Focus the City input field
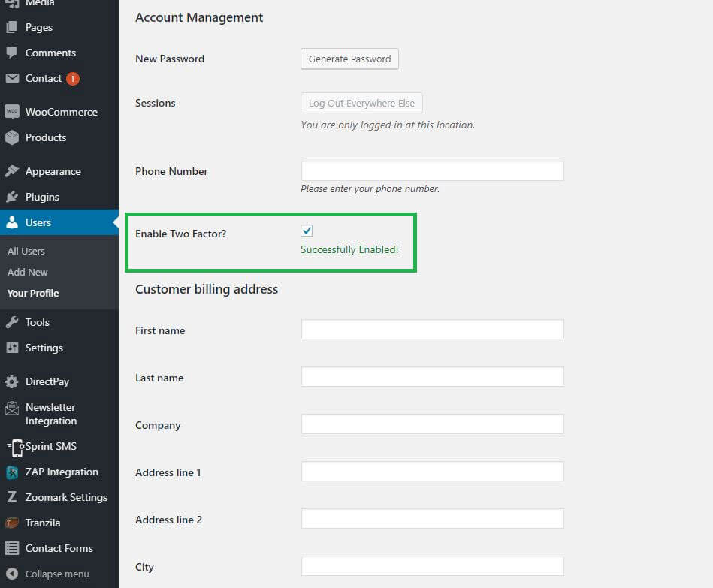 pos(433,566)
